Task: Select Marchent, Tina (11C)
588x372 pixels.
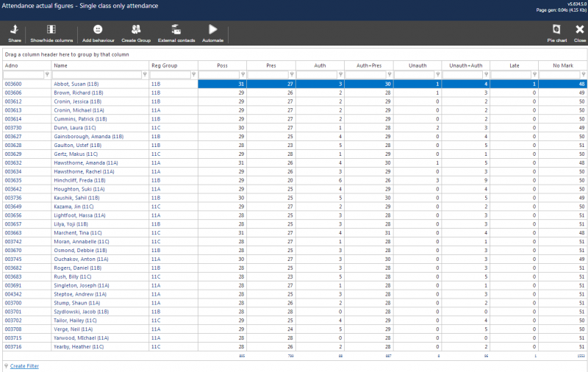Action: coord(78,233)
